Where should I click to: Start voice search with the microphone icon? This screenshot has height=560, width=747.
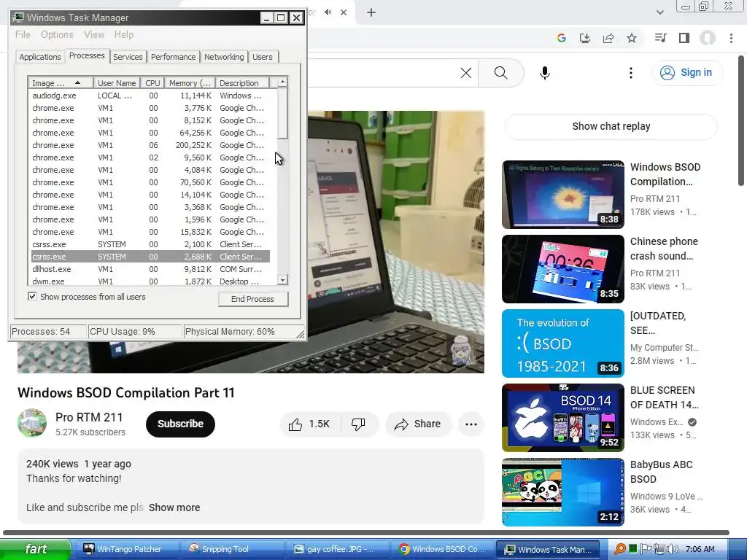tap(545, 73)
